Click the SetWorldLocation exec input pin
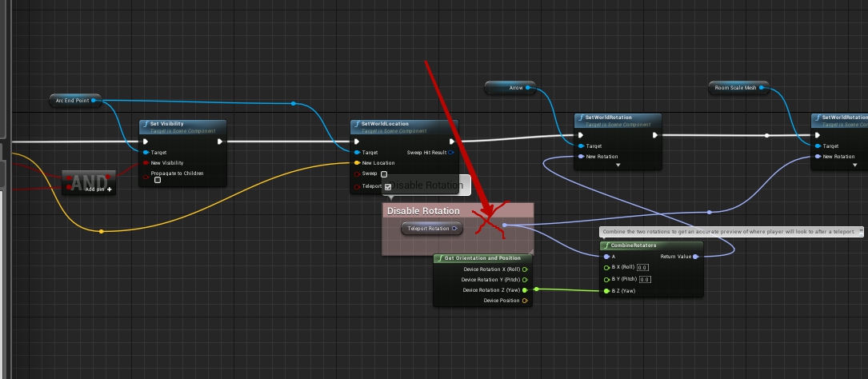This screenshot has width=868, height=379. point(357,142)
